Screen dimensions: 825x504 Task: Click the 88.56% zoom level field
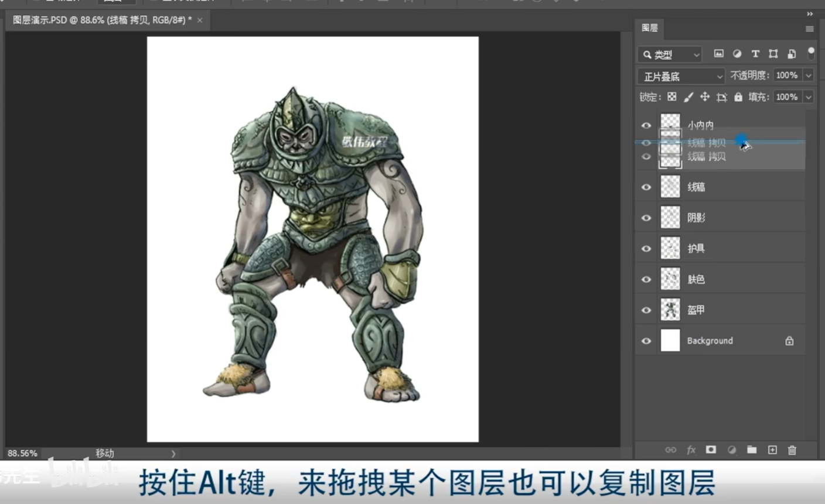tap(22, 453)
